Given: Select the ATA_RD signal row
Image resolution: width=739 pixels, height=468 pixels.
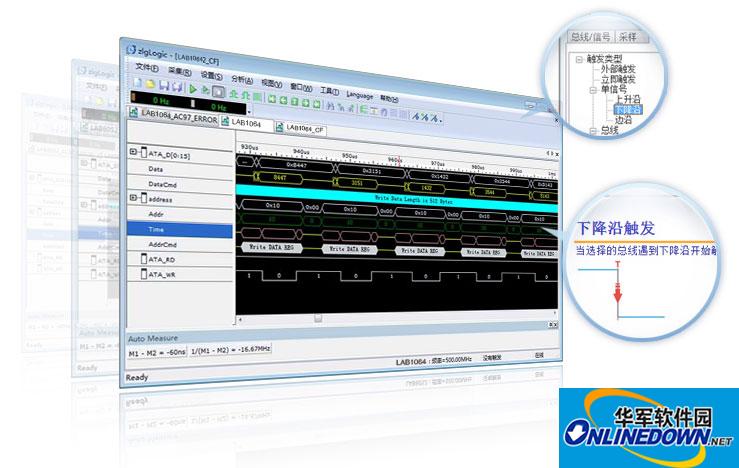Looking at the screenshot, I should [181, 260].
